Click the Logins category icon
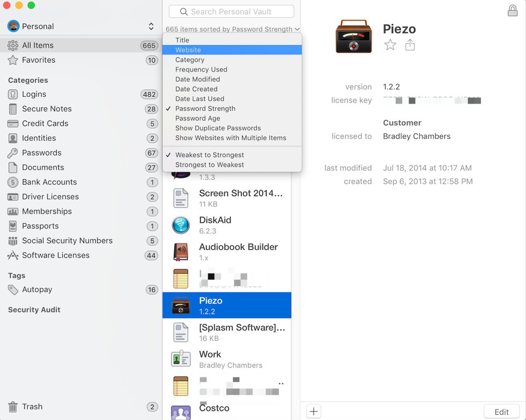Screen dimensions: 526x420 [13, 94]
